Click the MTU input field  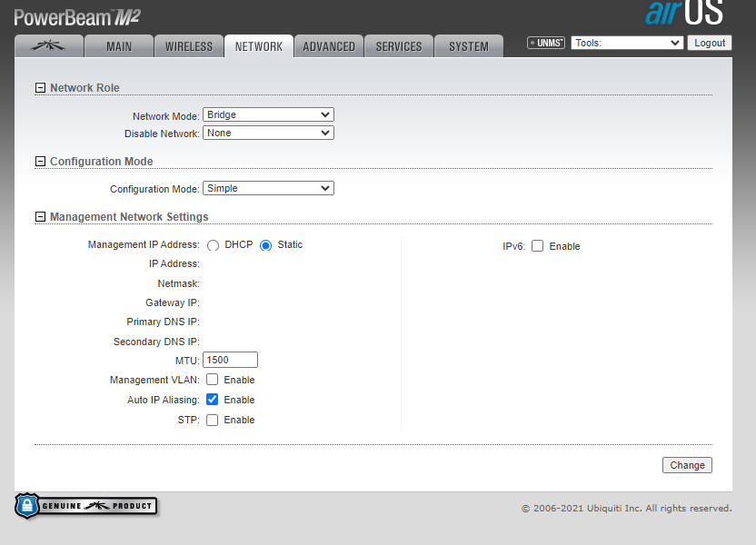click(x=230, y=360)
